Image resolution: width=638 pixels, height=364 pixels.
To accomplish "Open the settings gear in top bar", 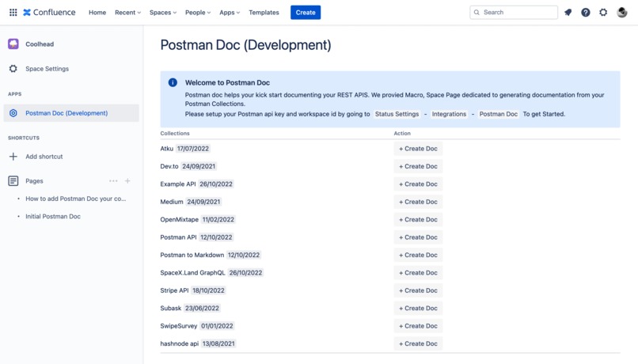I will click(x=603, y=12).
